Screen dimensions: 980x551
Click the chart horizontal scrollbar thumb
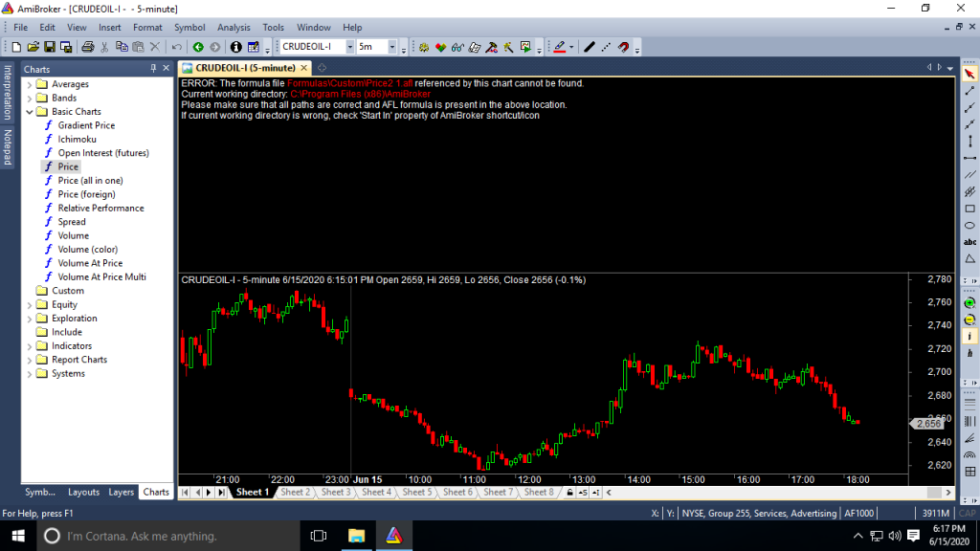[x=934, y=493]
